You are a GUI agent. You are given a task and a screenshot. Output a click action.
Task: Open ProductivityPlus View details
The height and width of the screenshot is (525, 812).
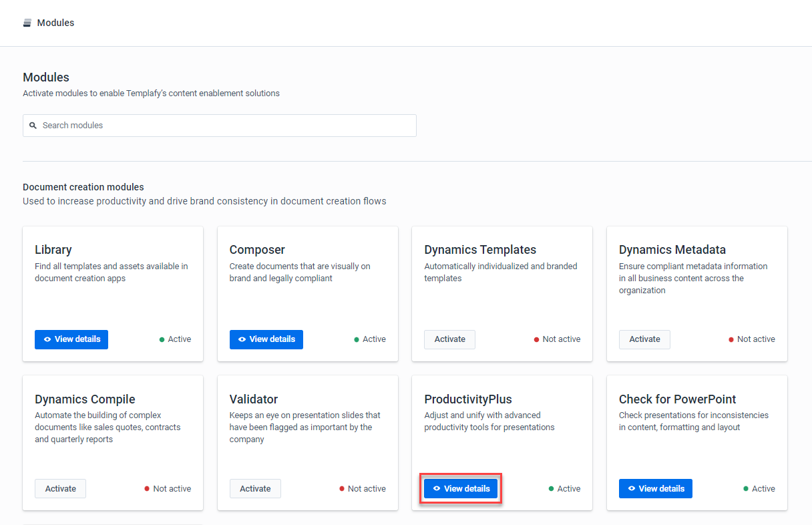[x=461, y=489]
